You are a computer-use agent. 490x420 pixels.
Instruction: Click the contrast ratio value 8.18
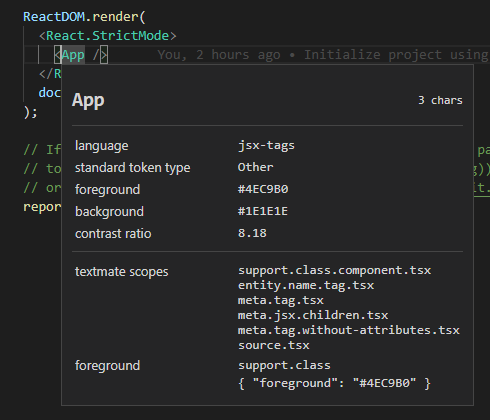click(x=252, y=233)
